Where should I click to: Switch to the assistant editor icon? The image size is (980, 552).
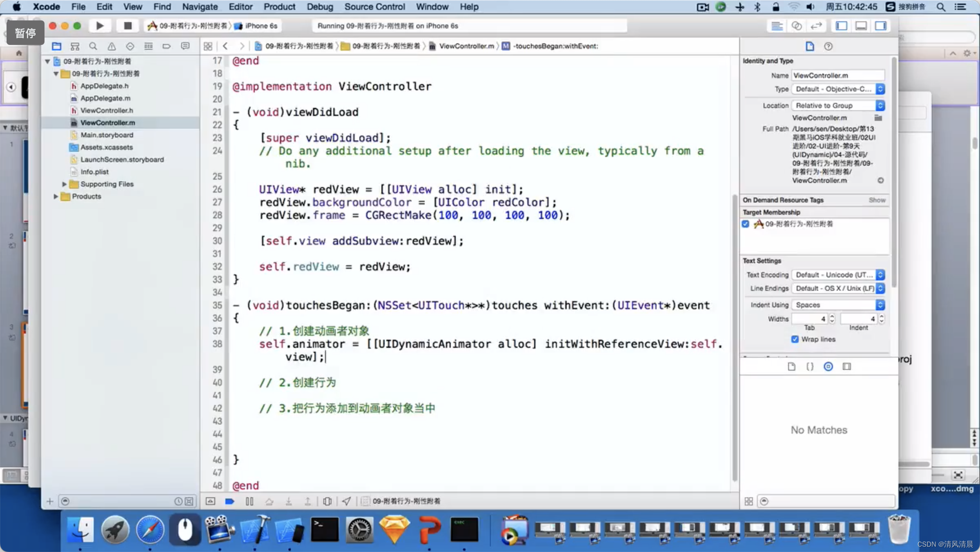(796, 26)
